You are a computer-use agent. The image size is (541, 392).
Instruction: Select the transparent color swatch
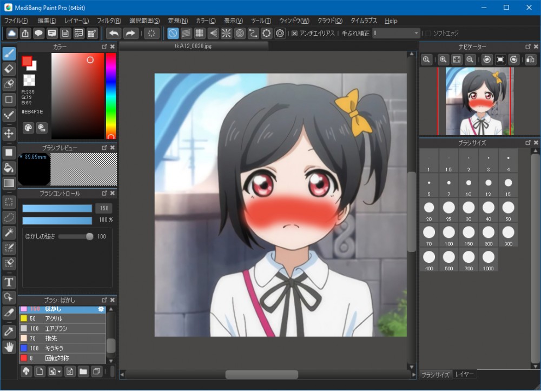(29, 81)
